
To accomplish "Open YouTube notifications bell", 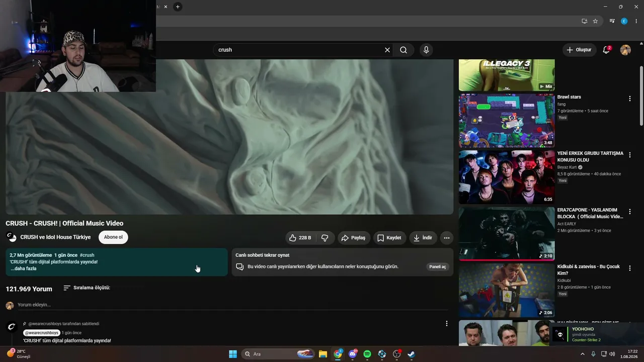I will click(x=606, y=50).
